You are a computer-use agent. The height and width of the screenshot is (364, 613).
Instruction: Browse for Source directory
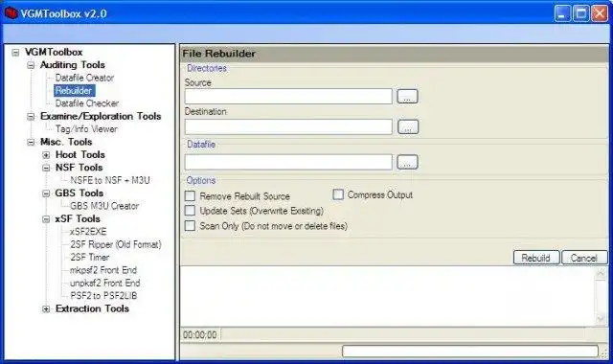pyautogui.click(x=407, y=96)
